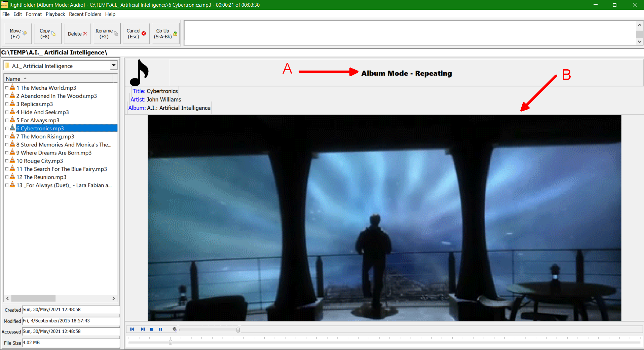Click the Copy (F8) toolbar button

(47, 34)
